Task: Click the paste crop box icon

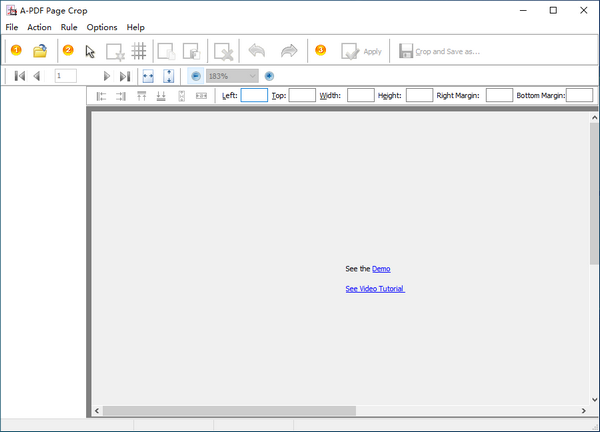Action: coord(191,51)
